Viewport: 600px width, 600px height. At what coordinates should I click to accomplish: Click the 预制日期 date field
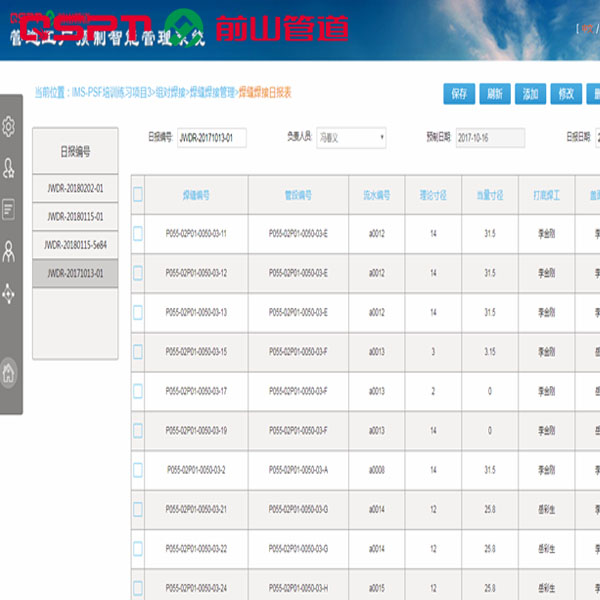pos(490,138)
